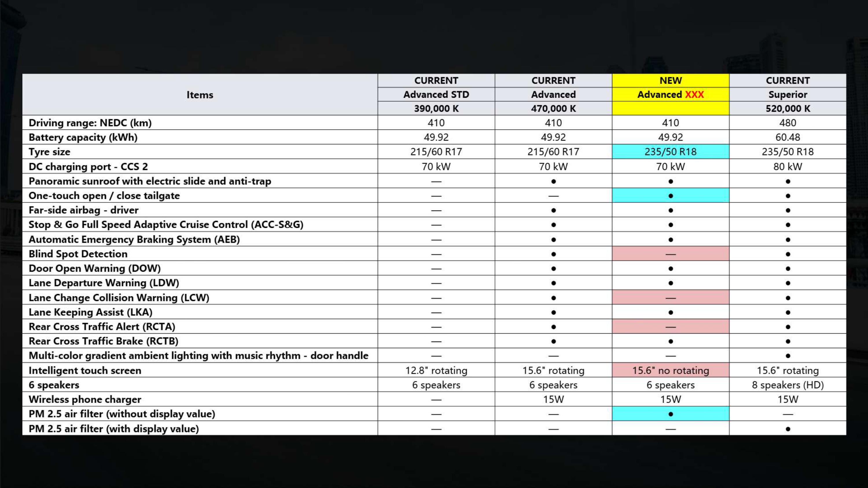The width and height of the screenshot is (868, 488).
Task: Select the "390,000 K" price cell
Action: [436, 108]
